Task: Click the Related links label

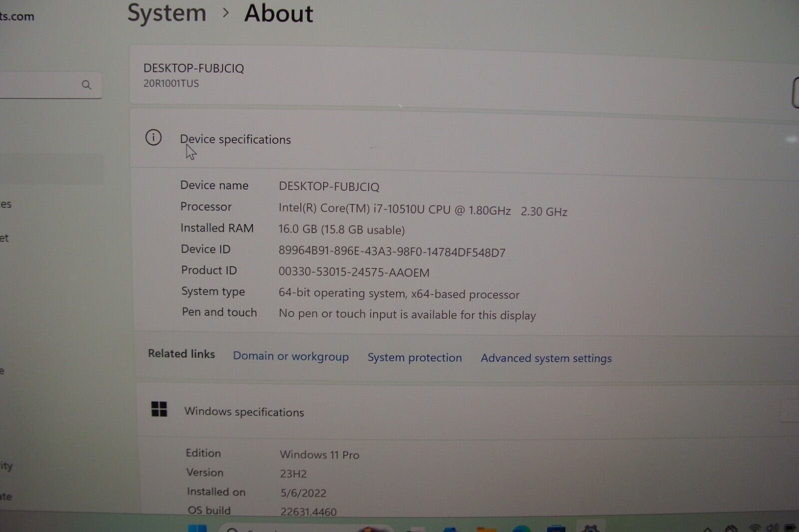Action: pyautogui.click(x=181, y=354)
